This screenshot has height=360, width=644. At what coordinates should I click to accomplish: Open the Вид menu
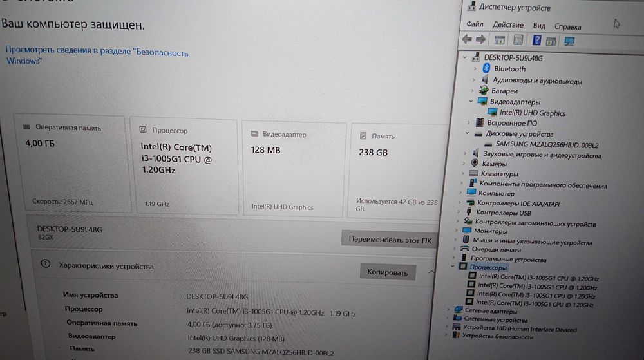pos(539,26)
